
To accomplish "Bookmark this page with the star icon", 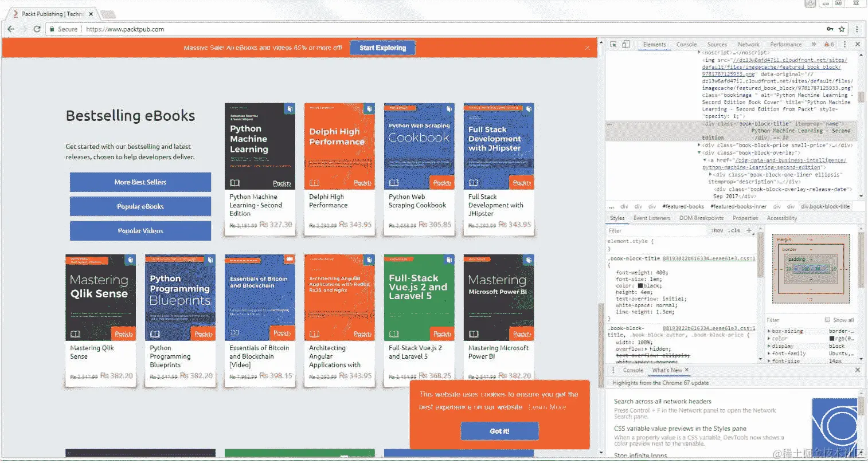I will click(842, 29).
